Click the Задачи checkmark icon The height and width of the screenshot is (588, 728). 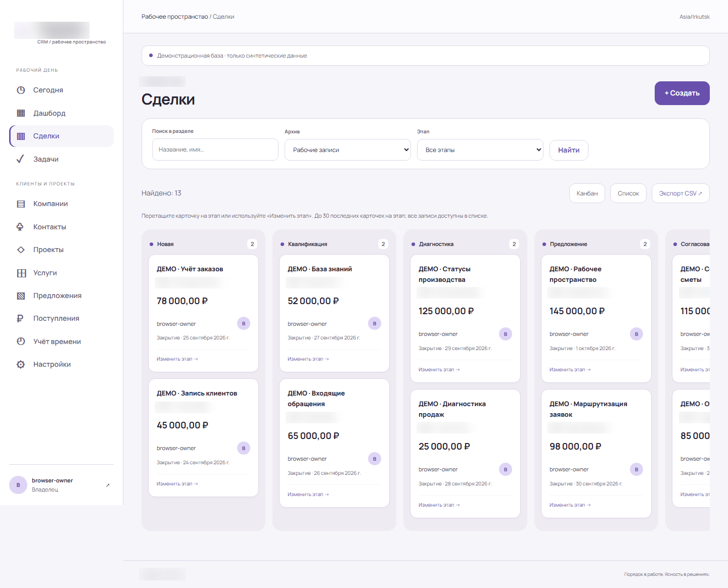[x=21, y=159]
